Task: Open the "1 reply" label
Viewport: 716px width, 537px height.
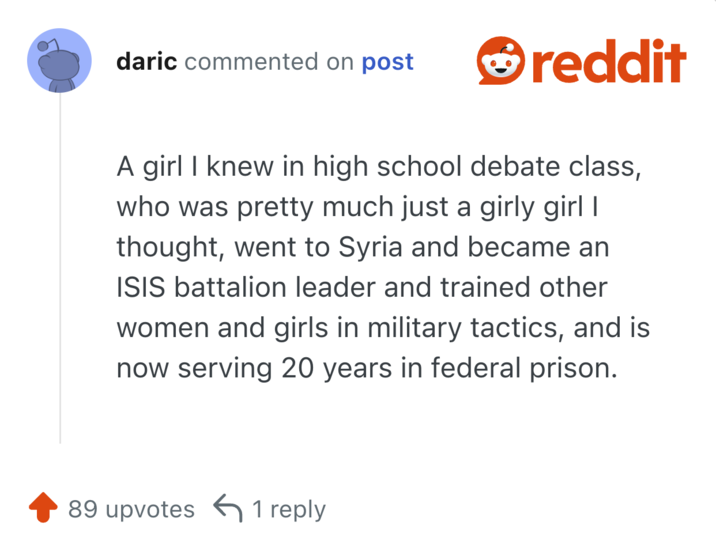Action: coord(288,509)
